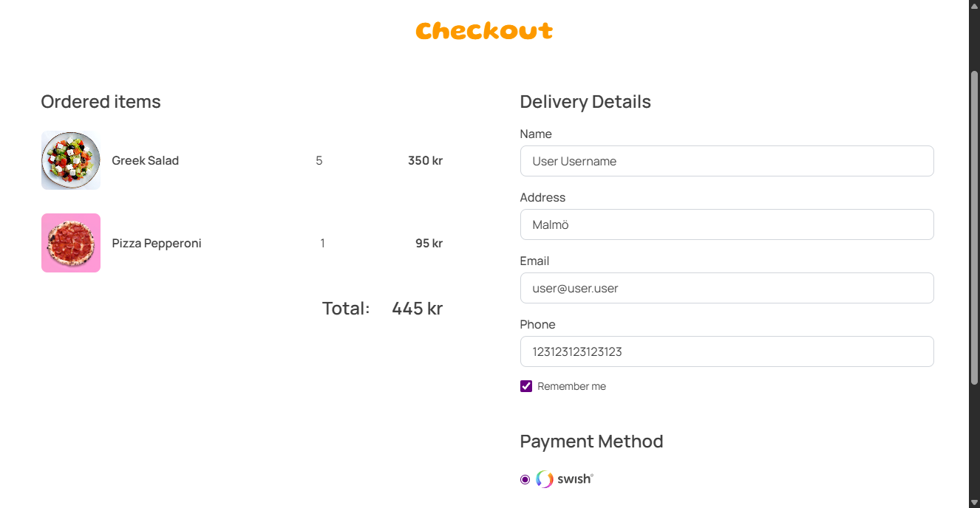Image resolution: width=980 pixels, height=508 pixels.
Task: Click into the Name input field
Action: 727,161
